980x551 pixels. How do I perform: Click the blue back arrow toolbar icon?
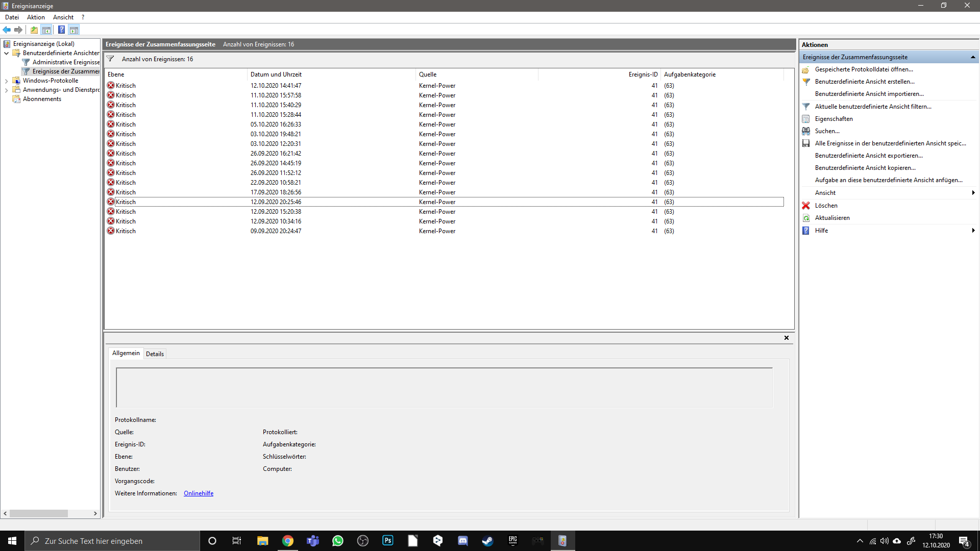[x=7, y=30]
